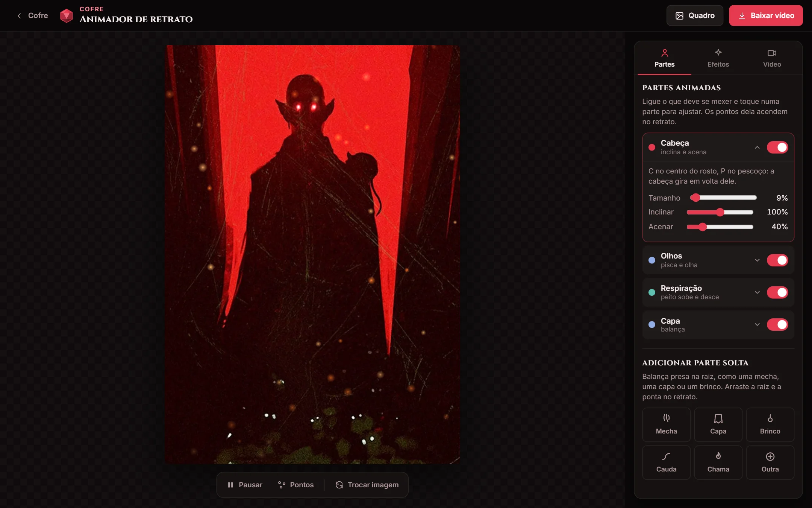Click the Baixar vídeo button
812x508 pixels.
click(766, 15)
